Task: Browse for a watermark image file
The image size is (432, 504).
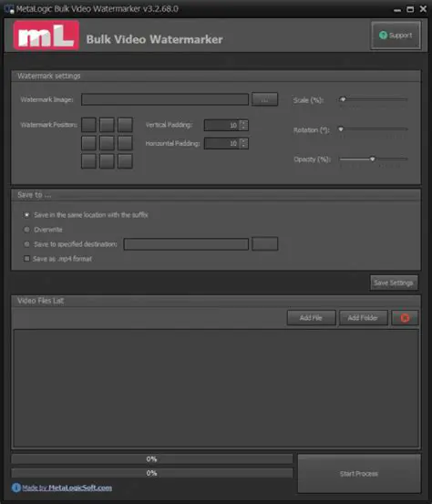Action: point(264,99)
